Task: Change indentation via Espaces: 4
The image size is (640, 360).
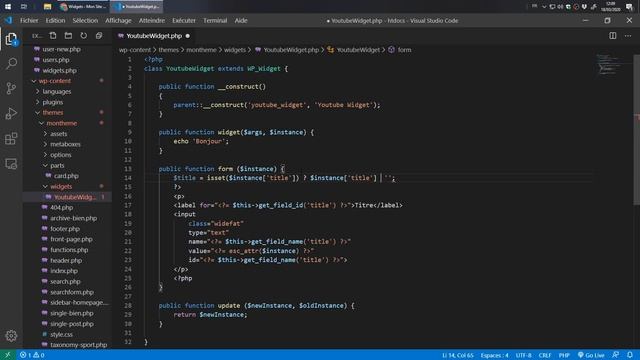Action: pyautogui.click(x=494, y=355)
